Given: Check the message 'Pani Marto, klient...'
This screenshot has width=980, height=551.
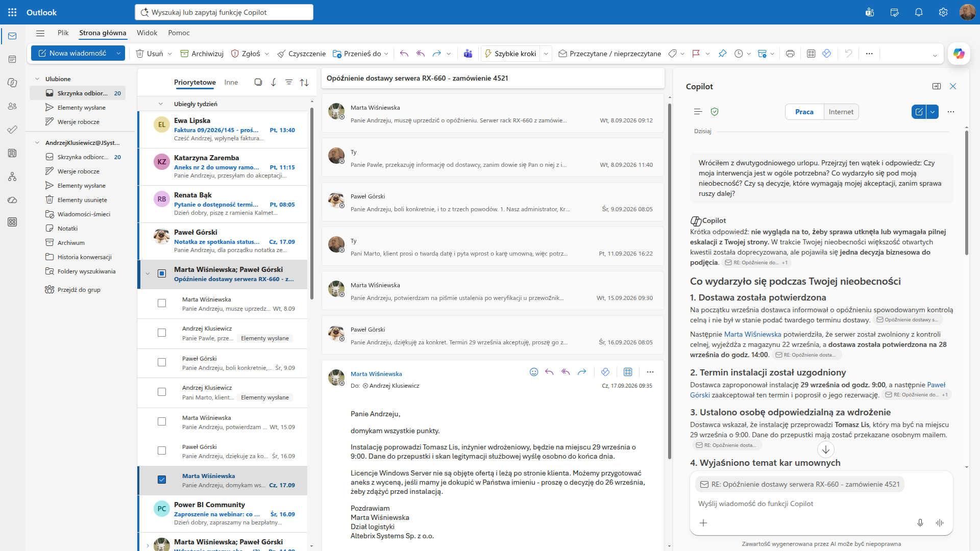Looking at the screenshot, I should [162, 392].
